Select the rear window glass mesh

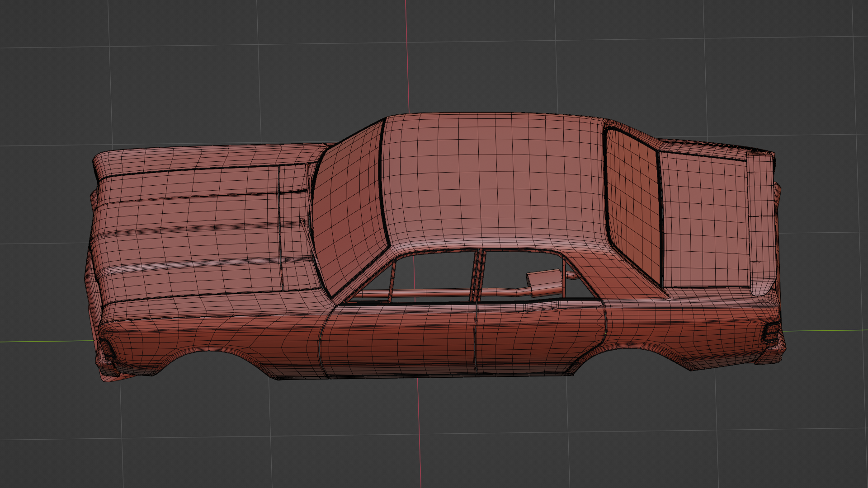click(633, 203)
